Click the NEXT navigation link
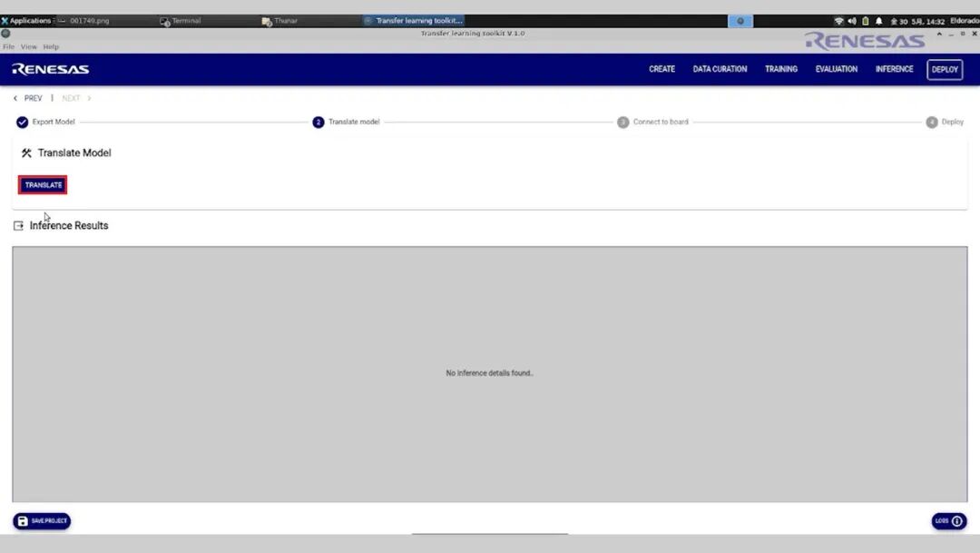This screenshot has width=980, height=553. (x=71, y=98)
